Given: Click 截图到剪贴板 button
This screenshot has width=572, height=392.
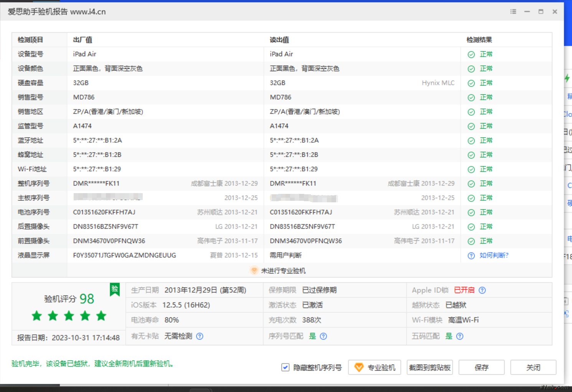Looking at the screenshot, I should (430, 367).
